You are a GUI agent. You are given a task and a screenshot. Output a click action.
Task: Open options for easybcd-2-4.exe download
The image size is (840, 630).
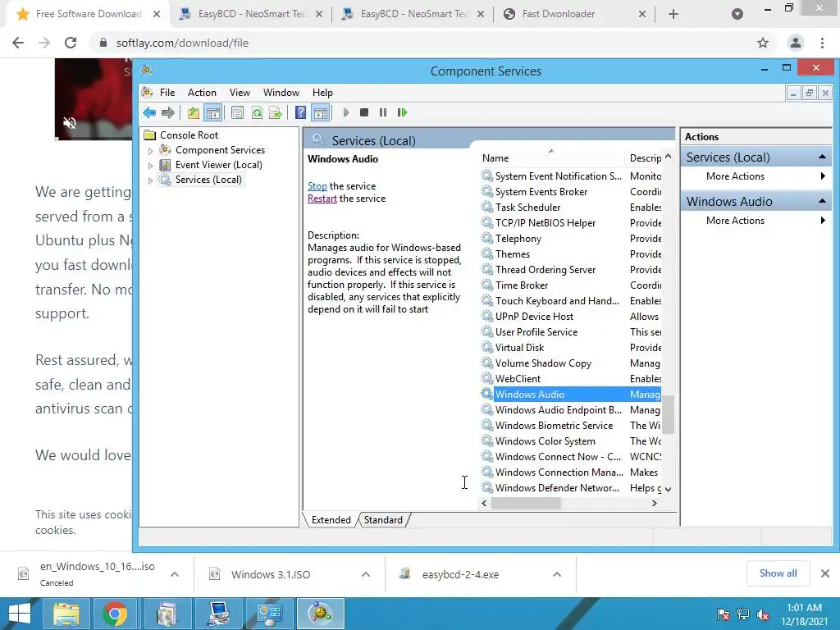tap(557, 574)
